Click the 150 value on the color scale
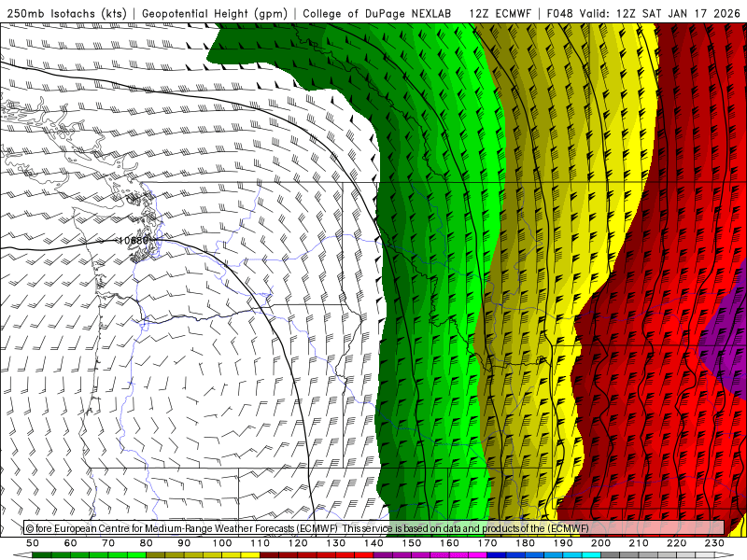 [x=412, y=543]
